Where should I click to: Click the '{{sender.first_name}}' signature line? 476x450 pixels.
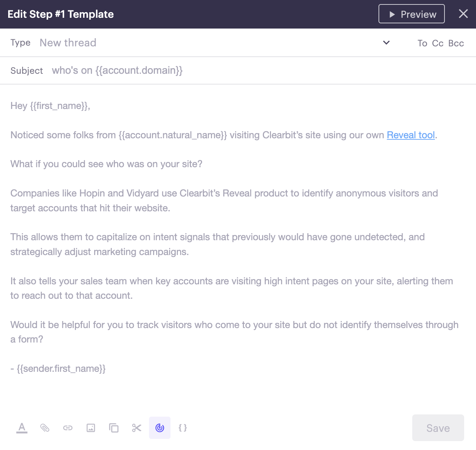tap(61, 368)
